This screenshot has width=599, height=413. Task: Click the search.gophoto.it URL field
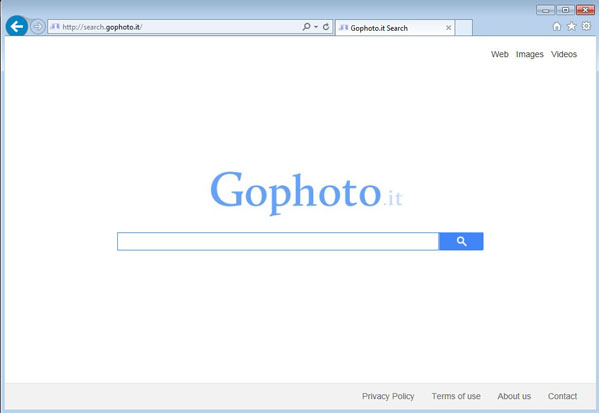point(175,27)
